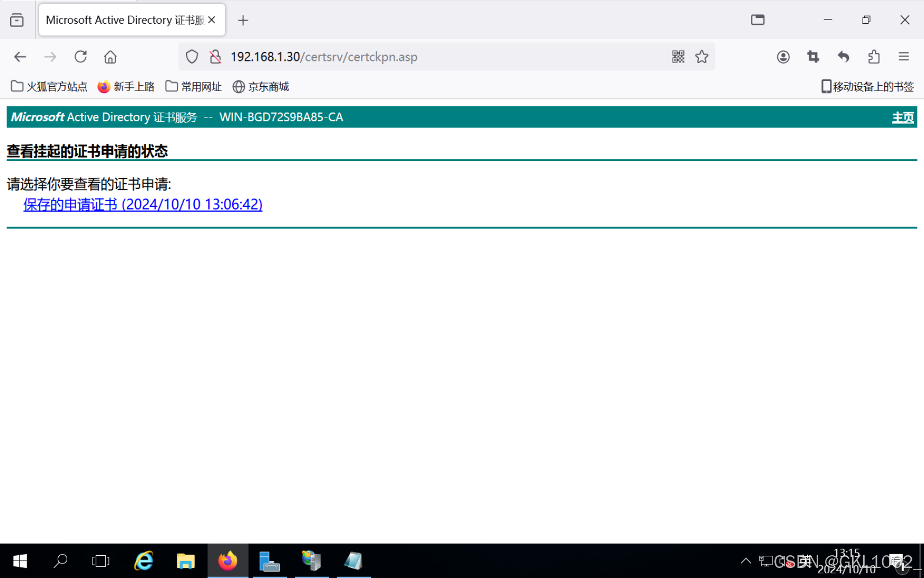Launch Internet Explorer from the taskbar
This screenshot has height=578, width=924.
point(143,561)
